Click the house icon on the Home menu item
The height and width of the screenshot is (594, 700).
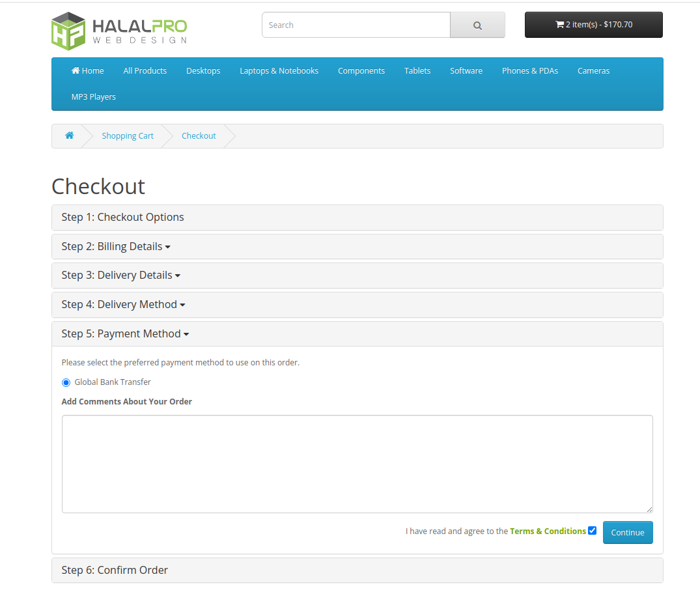77,70
